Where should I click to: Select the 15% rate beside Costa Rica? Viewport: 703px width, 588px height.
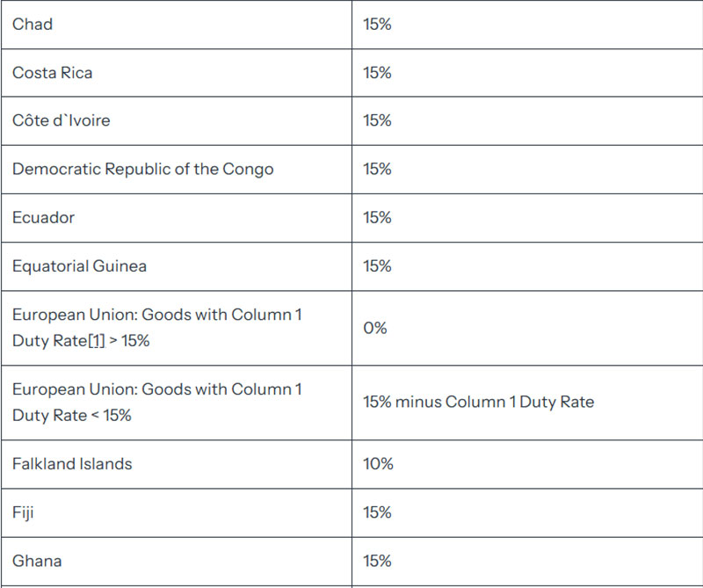click(x=377, y=73)
